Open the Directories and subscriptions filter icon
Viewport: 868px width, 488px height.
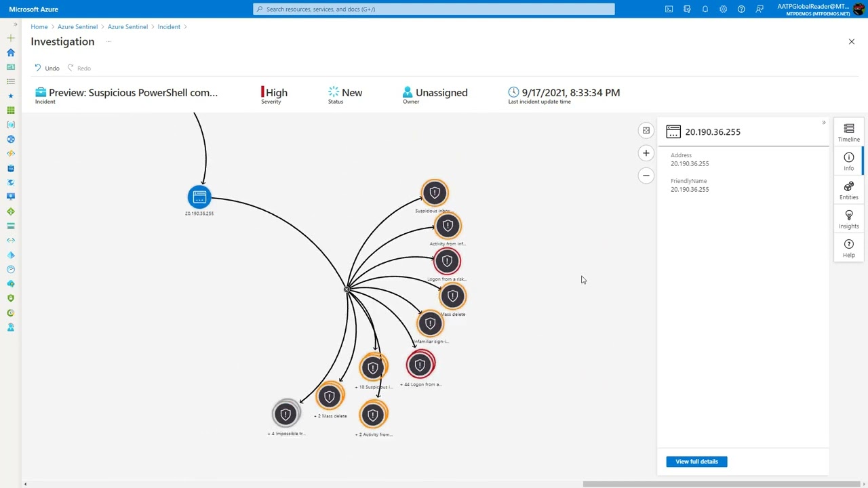click(x=687, y=9)
